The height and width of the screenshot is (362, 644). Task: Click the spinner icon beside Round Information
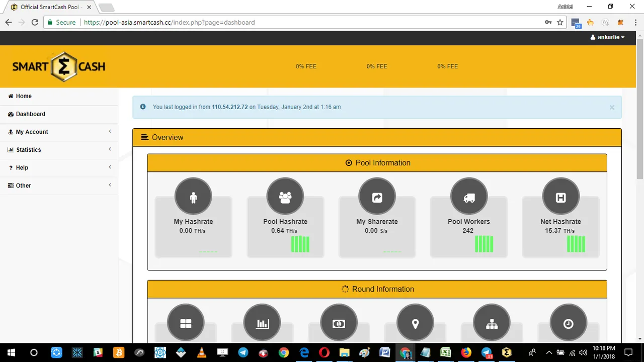345,289
